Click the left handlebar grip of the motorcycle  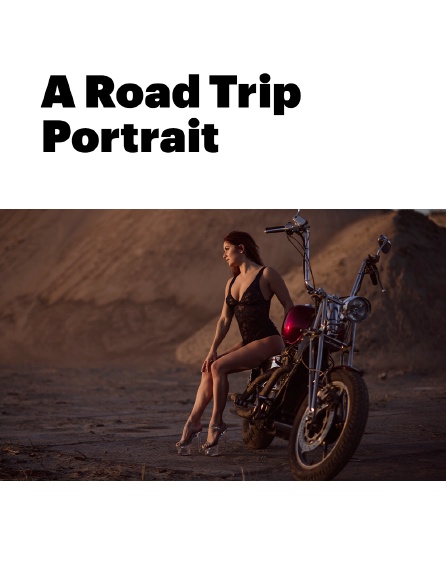pyautogui.click(x=275, y=229)
